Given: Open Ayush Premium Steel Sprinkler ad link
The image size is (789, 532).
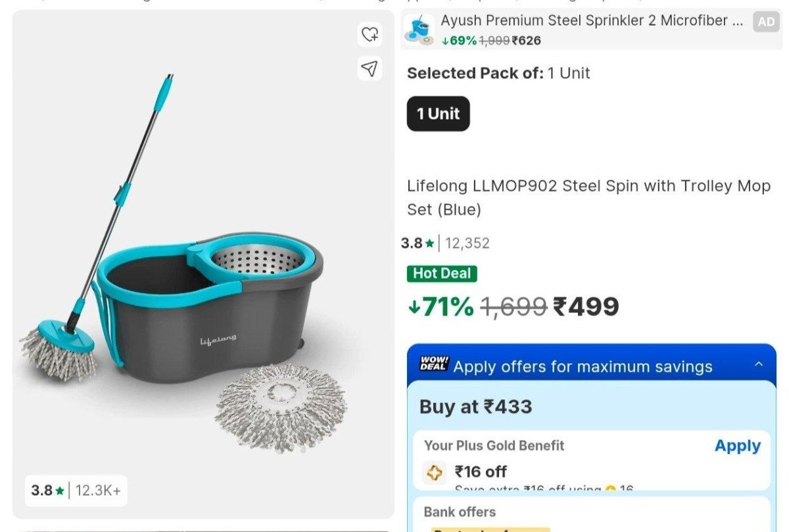Looking at the screenshot, I should point(584,21).
